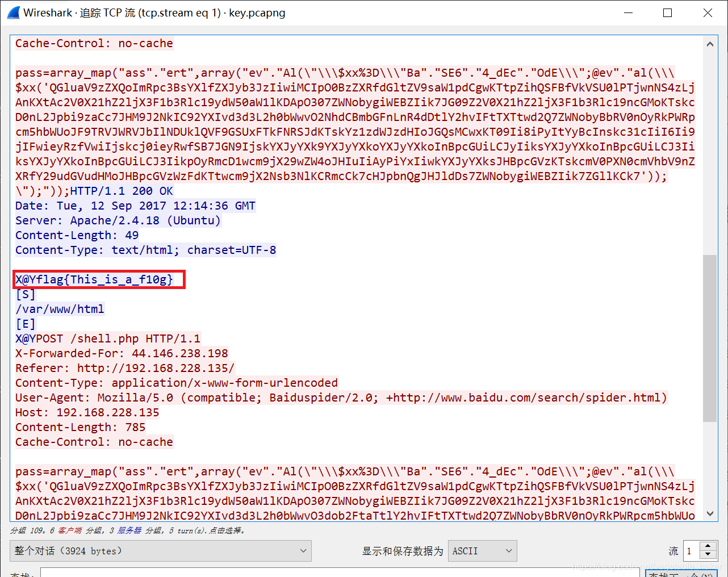Image resolution: width=728 pixels, height=577 pixels.
Task: Click the scrollbar up arrow of stream view
Action: pos(710,44)
